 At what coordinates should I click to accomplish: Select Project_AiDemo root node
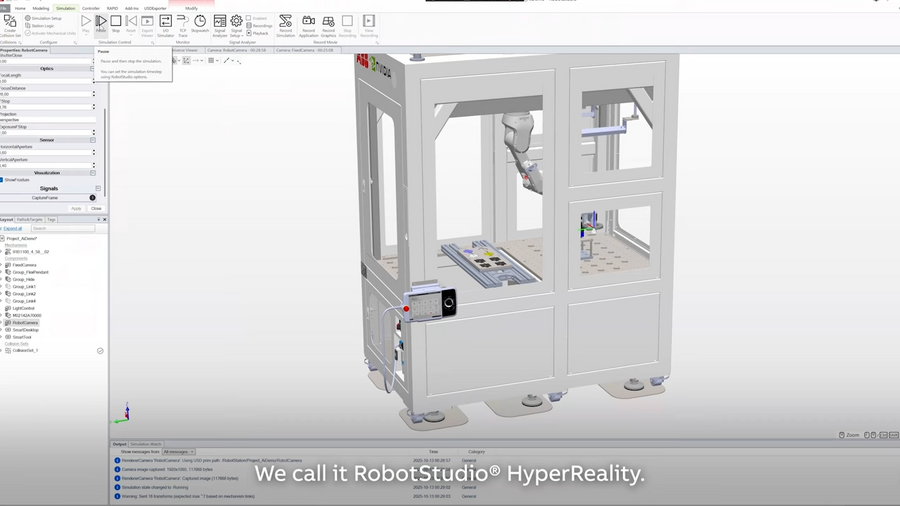coord(22,238)
